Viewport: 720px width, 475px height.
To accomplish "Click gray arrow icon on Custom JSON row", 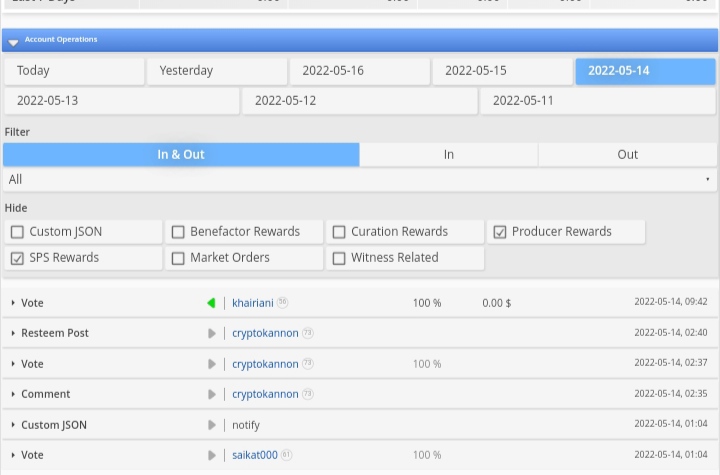I will [x=212, y=425].
